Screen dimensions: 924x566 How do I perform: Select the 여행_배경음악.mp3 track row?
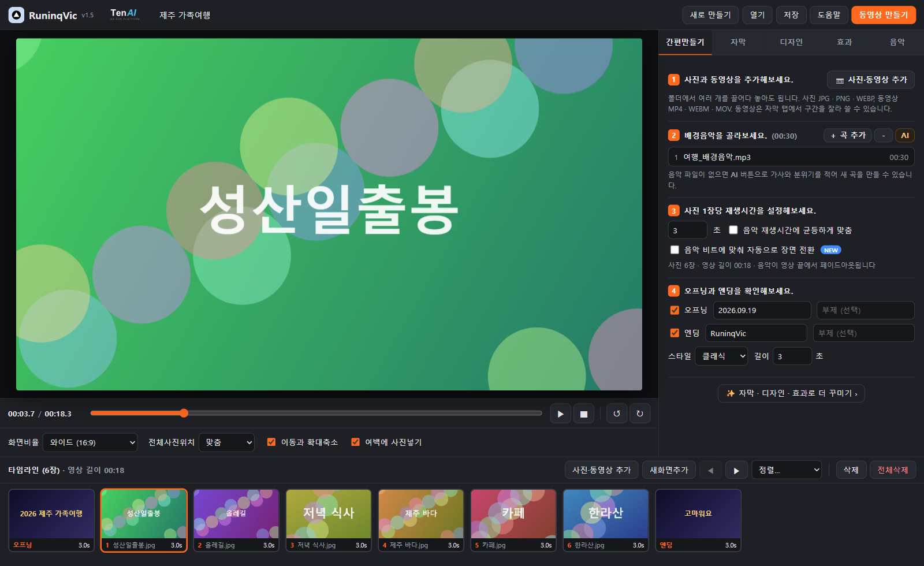tap(791, 157)
